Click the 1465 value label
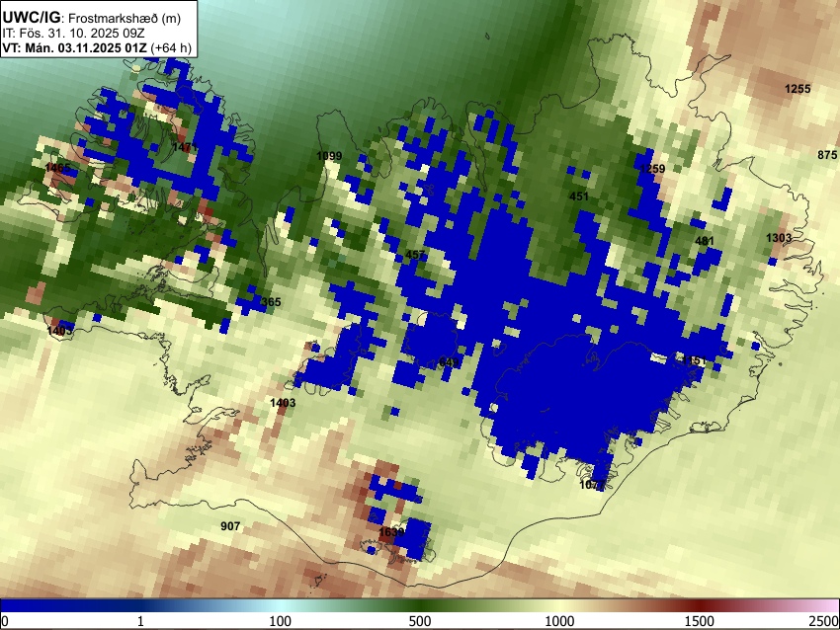This screenshot has width=840, height=630. pos(58,168)
